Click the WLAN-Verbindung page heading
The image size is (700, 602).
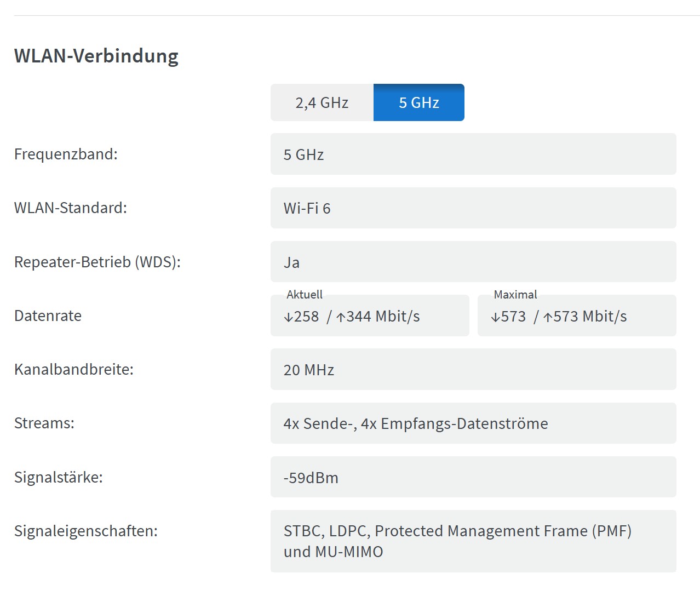click(x=96, y=55)
